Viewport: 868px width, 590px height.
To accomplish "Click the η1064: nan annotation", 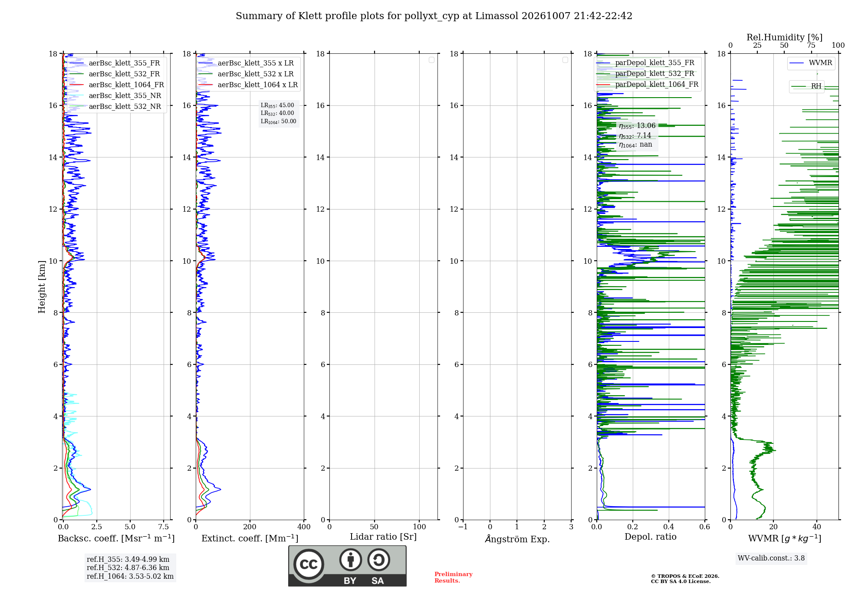I will coord(635,145).
